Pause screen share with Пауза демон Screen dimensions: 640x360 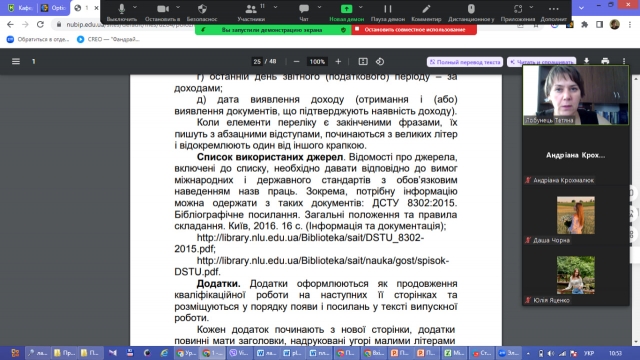tap(388, 12)
